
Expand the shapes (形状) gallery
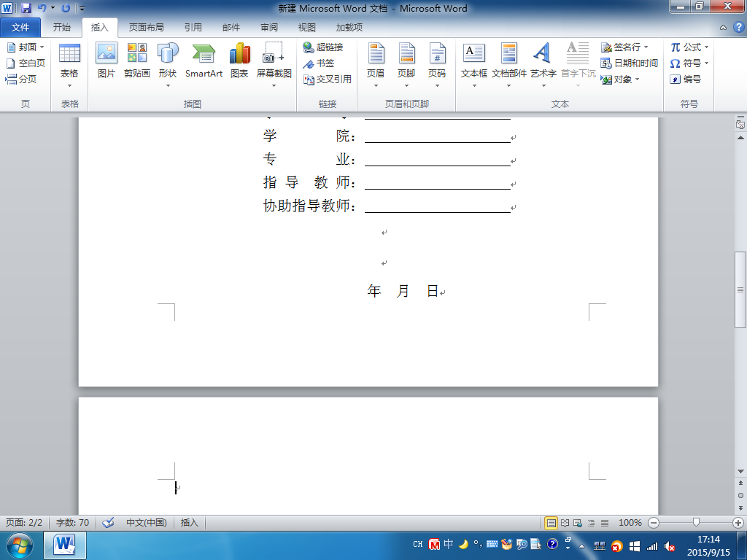pos(168,65)
